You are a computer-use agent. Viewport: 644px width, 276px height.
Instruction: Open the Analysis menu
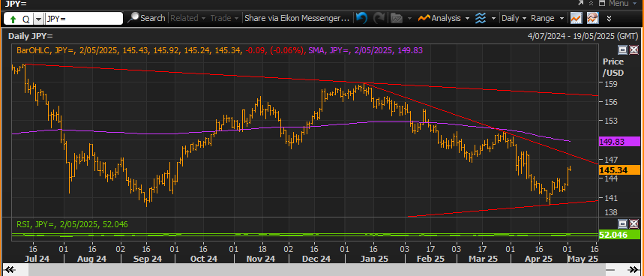(440, 18)
